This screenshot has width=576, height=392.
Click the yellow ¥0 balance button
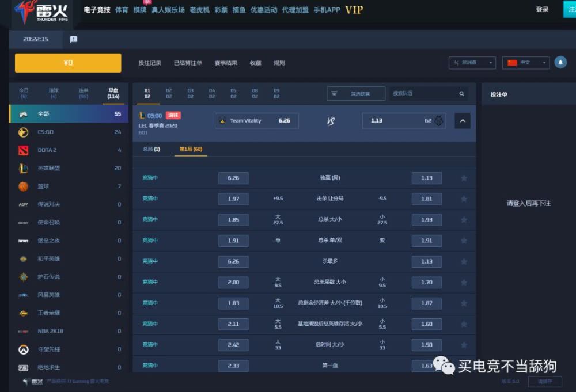(x=68, y=63)
